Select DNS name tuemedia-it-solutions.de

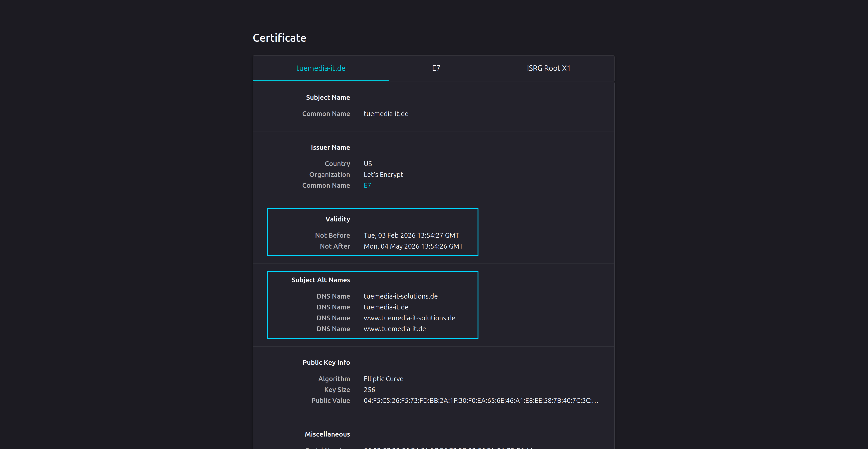click(x=401, y=296)
